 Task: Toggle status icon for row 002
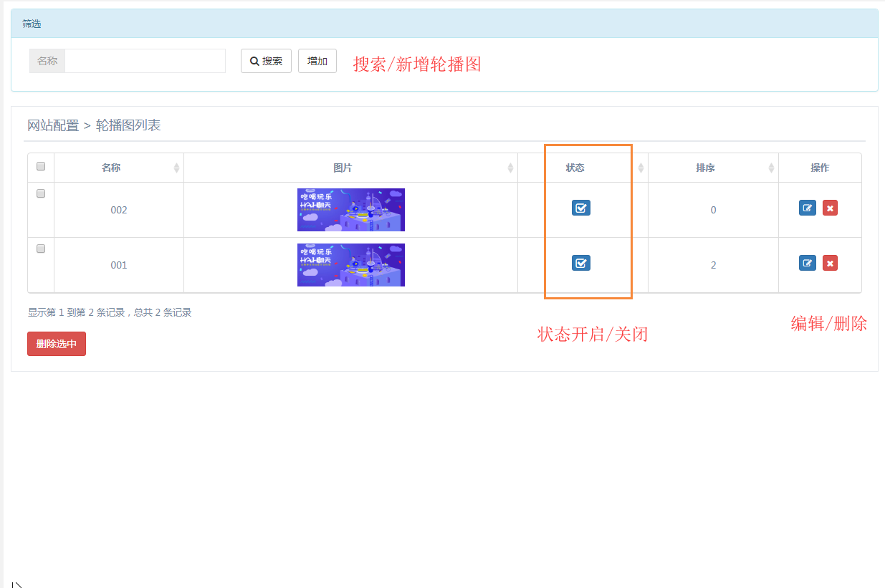(x=581, y=208)
